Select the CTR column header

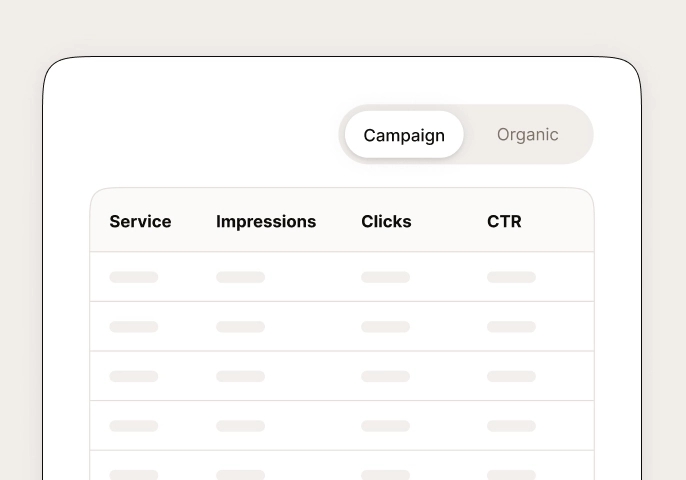504,221
